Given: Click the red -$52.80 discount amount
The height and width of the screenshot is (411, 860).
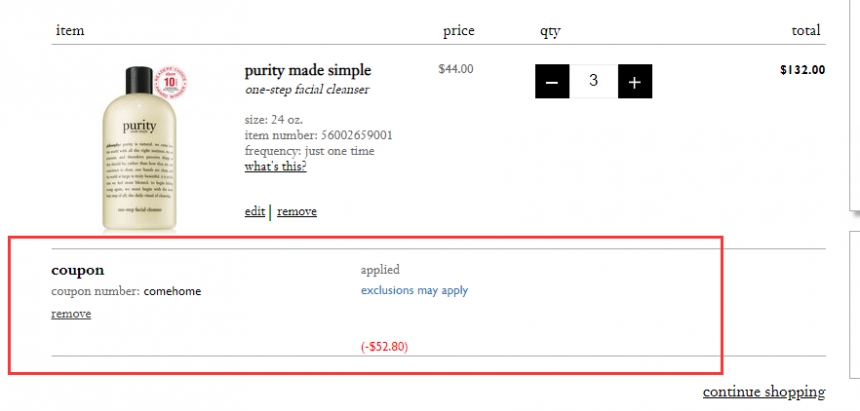Looking at the screenshot, I should (x=384, y=347).
